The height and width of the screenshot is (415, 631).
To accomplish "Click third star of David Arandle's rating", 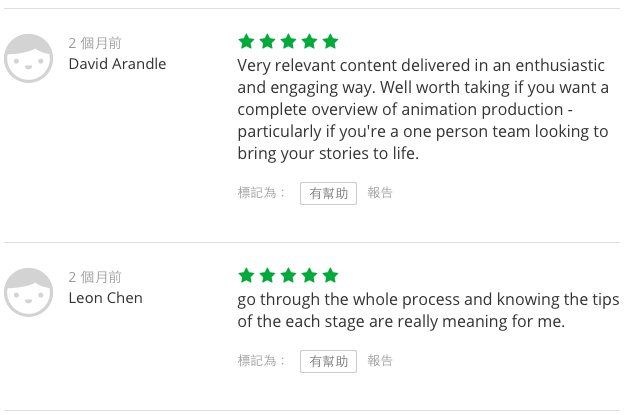I will [288, 42].
